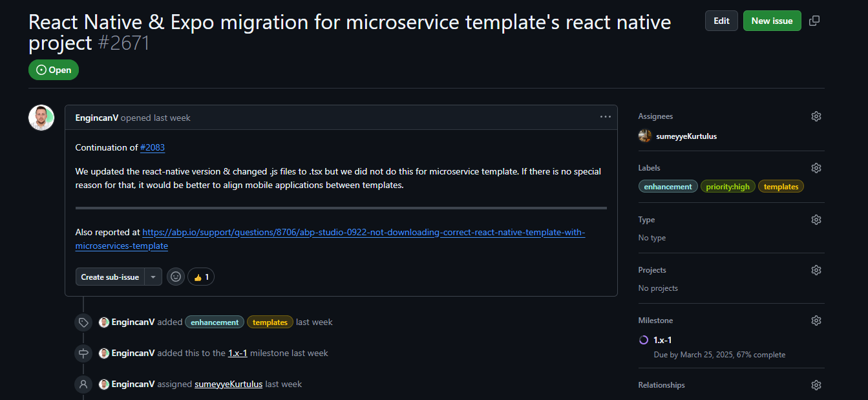
Task: Open the comment's three-dot options menu
Action: [605, 117]
